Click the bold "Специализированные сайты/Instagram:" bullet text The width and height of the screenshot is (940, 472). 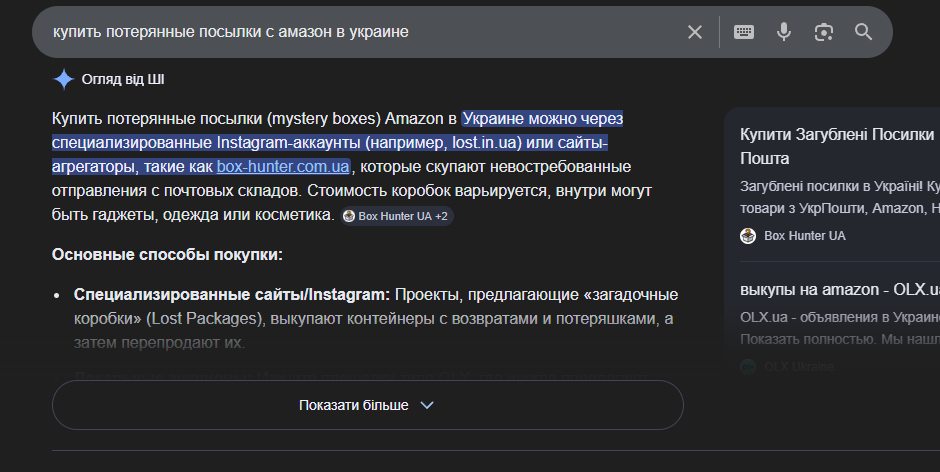[231, 295]
